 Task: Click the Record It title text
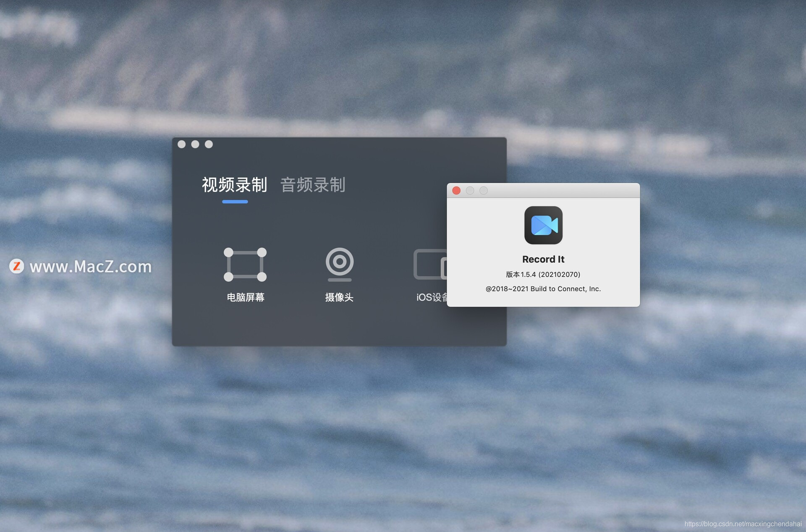coord(543,259)
